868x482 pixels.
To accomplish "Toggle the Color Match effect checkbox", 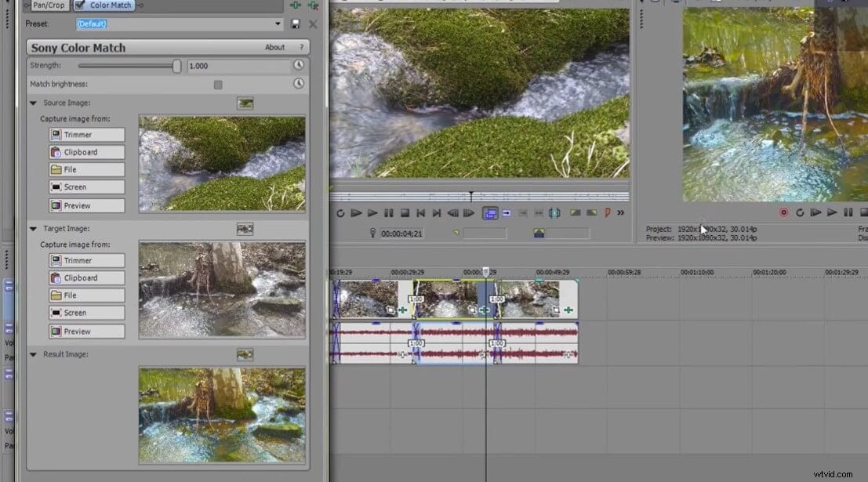I will pyautogui.click(x=80, y=5).
